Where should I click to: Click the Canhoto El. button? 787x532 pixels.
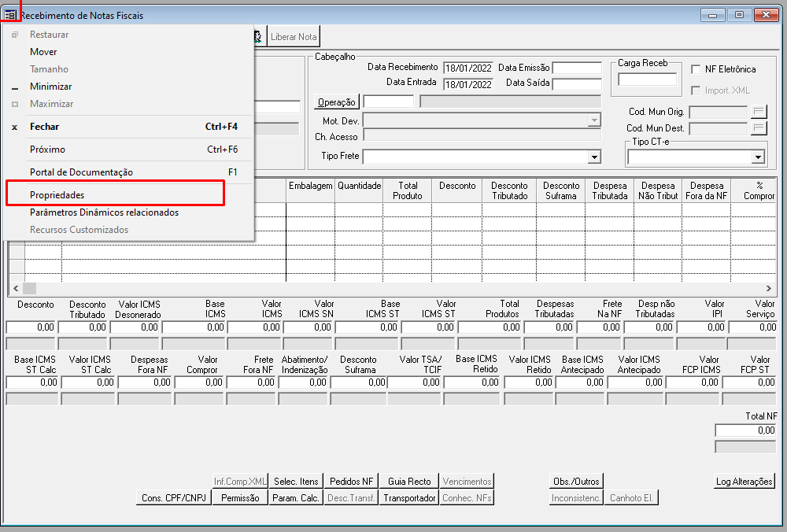[x=631, y=498]
